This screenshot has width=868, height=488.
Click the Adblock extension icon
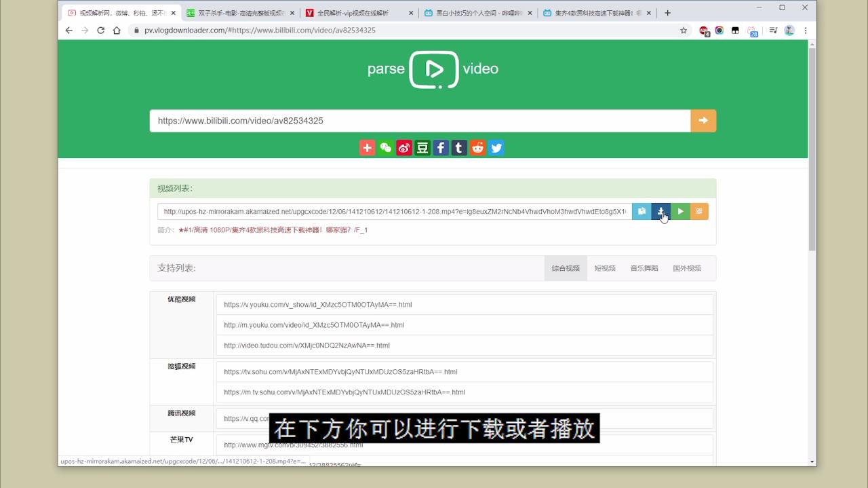[704, 31]
